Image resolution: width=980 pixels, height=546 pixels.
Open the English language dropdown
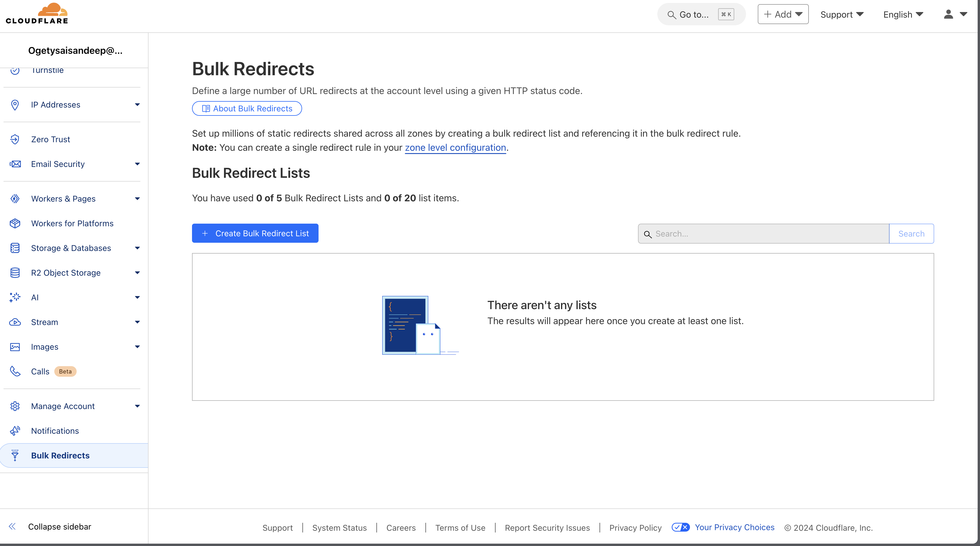(x=903, y=14)
